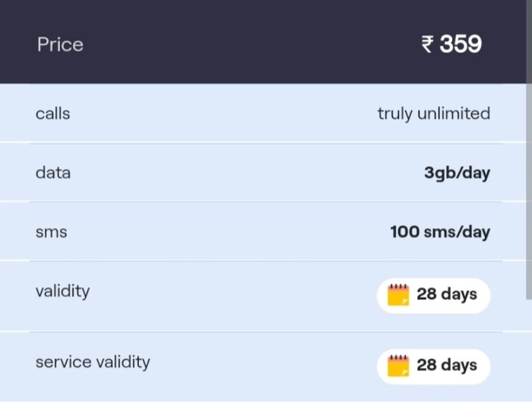Viewport: 532px width, 419px height.
Task: Click the 3gb/day data value
Action: tap(457, 173)
